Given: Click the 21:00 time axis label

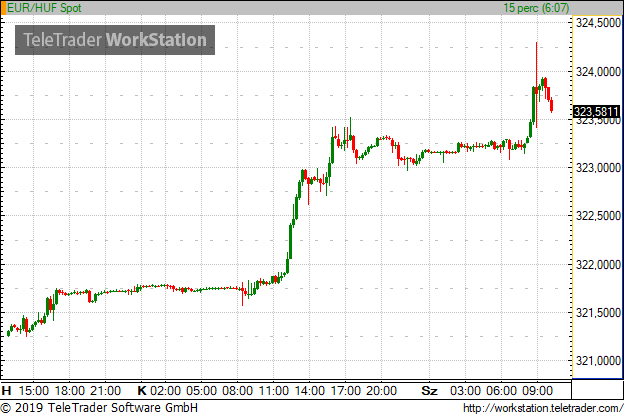Looking at the screenshot, I should pyautogui.click(x=105, y=390).
